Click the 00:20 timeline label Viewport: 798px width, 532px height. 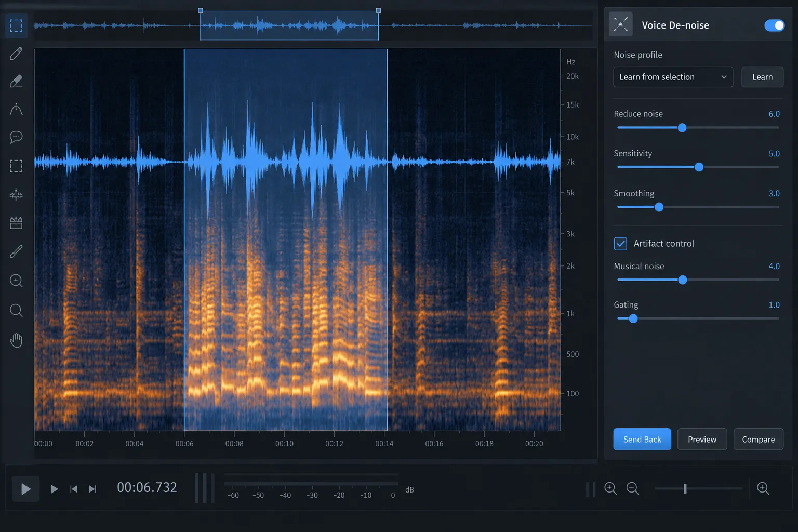(x=534, y=444)
